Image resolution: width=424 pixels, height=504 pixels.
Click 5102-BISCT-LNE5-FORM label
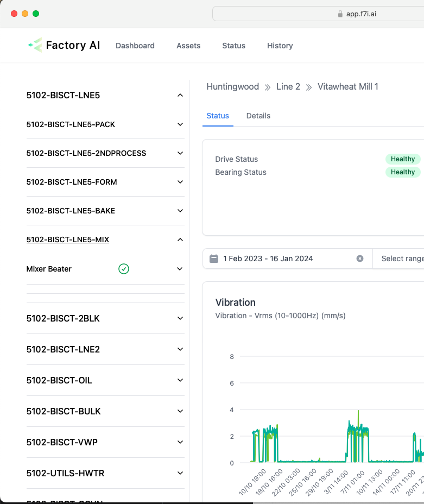tap(72, 182)
